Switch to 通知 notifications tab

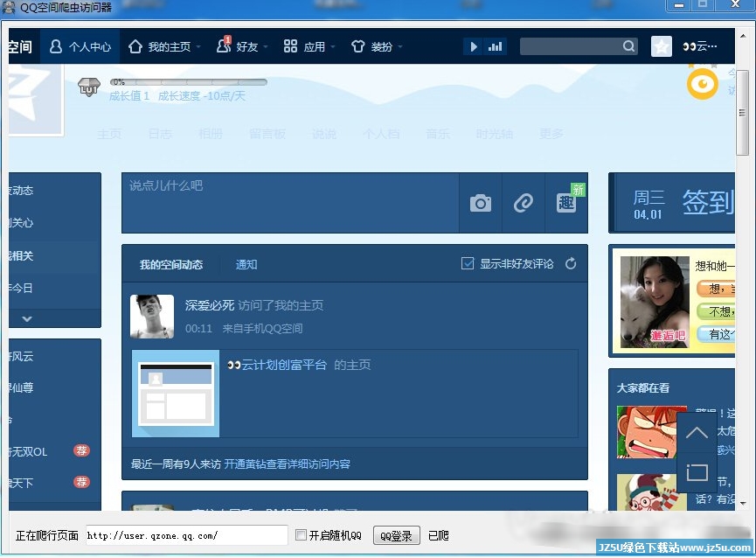[x=246, y=264]
